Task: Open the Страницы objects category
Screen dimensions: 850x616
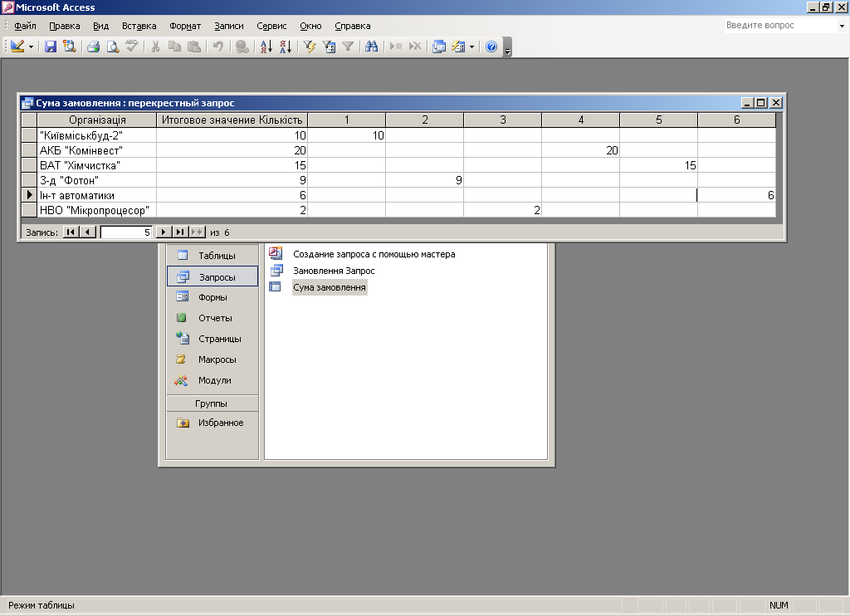Action: (x=212, y=339)
